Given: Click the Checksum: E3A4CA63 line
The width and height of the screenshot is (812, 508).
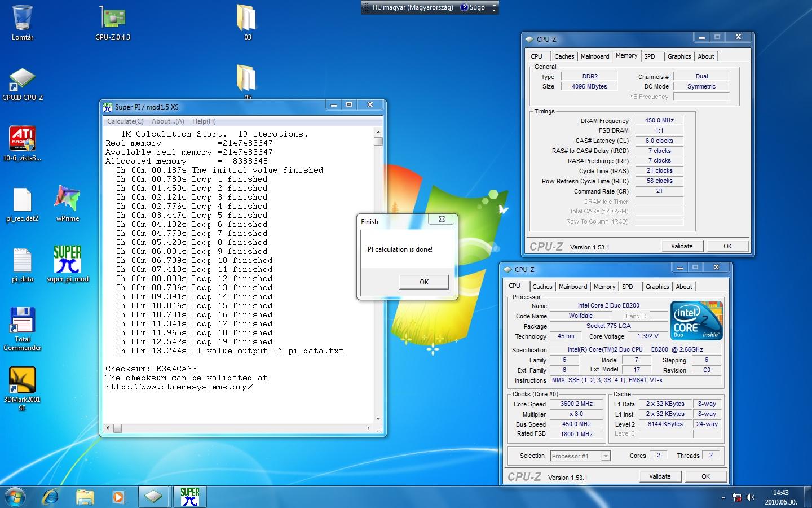Looking at the screenshot, I should pos(151,369).
